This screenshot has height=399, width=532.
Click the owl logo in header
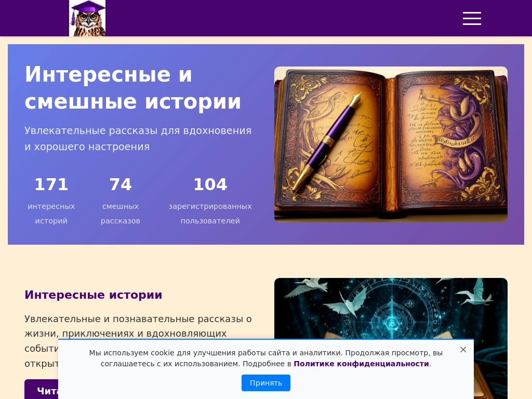(x=87, y=18)
